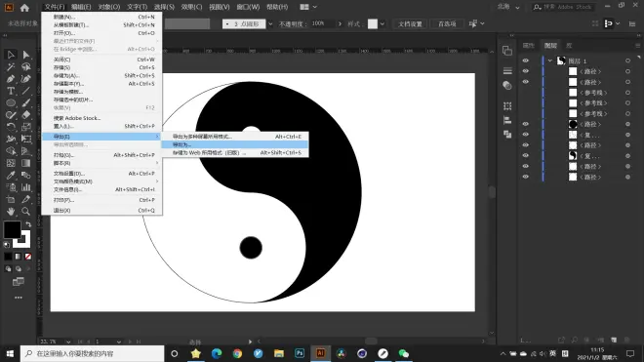Choose the Type tool
644x362 pixels.
click(11, 91)
